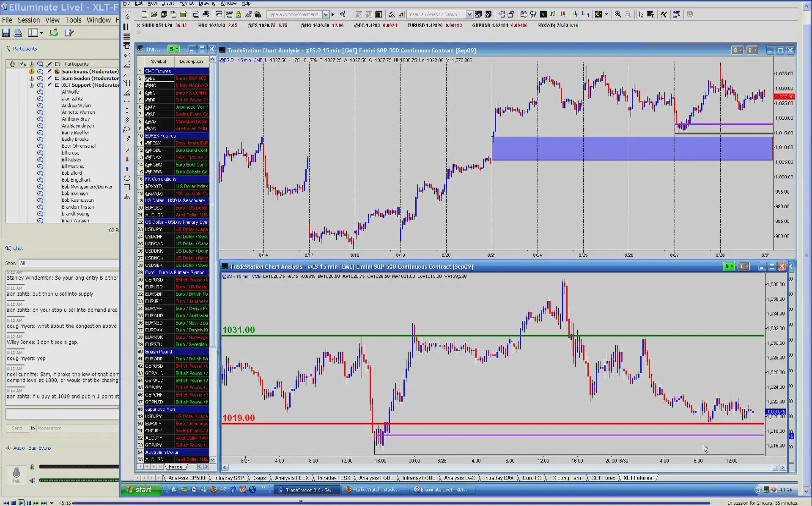
Task: Open the Elluminate File menu
Action: [7, 20]
